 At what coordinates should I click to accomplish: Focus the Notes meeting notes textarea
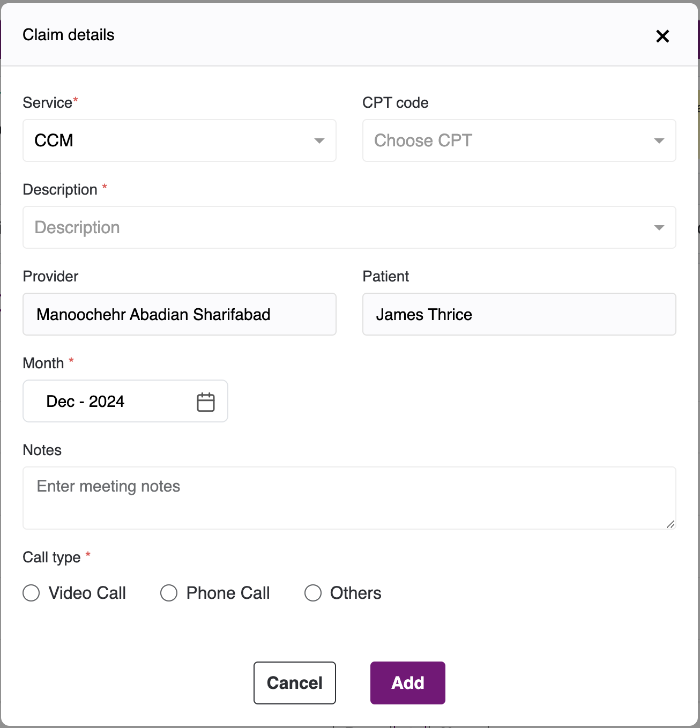(x=348, y=497)
